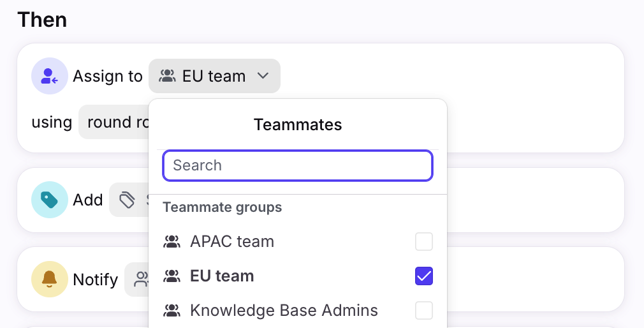Choose the EU team list entry
This screenshot has height=328, width=644.
pos(222,276)
